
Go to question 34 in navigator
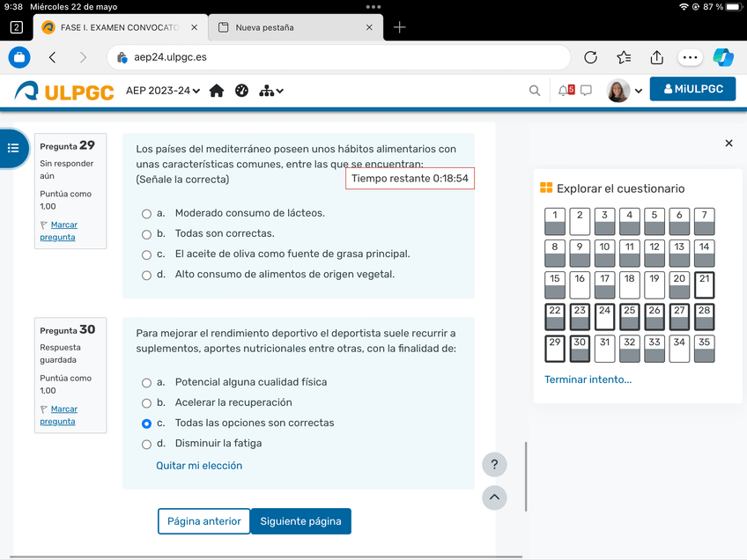tap(679, 349)
